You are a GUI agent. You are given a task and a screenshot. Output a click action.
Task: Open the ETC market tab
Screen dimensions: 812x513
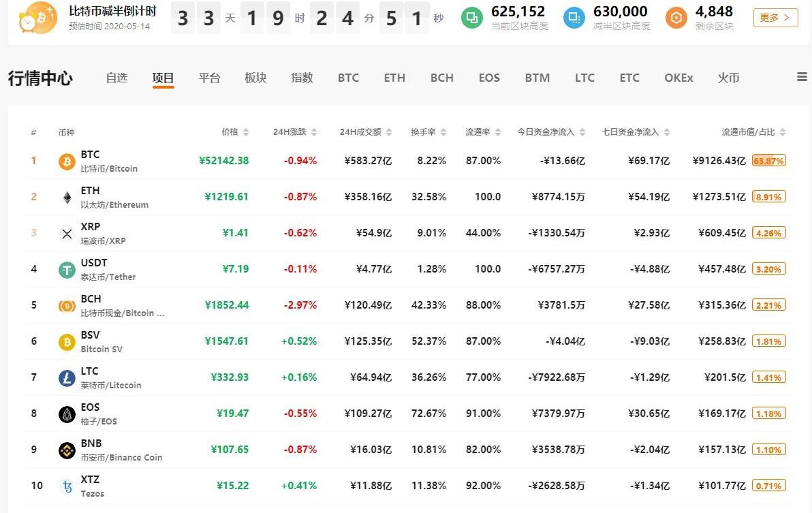click(x=629, y=78)
